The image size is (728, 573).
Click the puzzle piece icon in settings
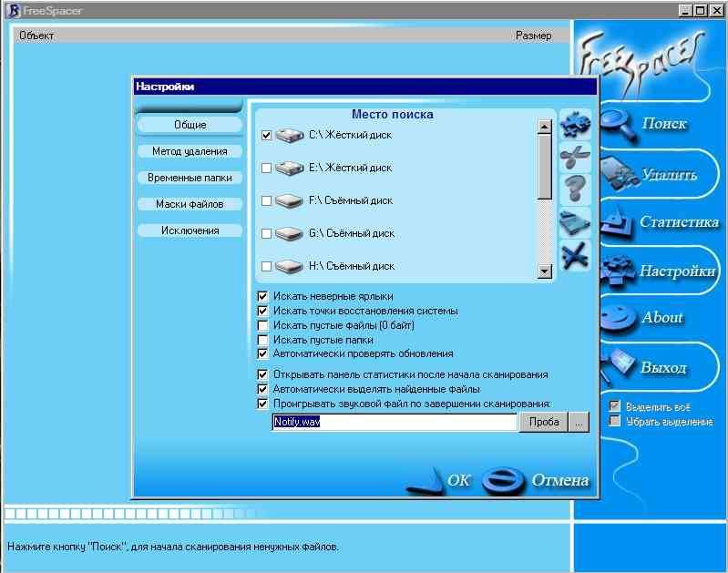coord(575,124)
